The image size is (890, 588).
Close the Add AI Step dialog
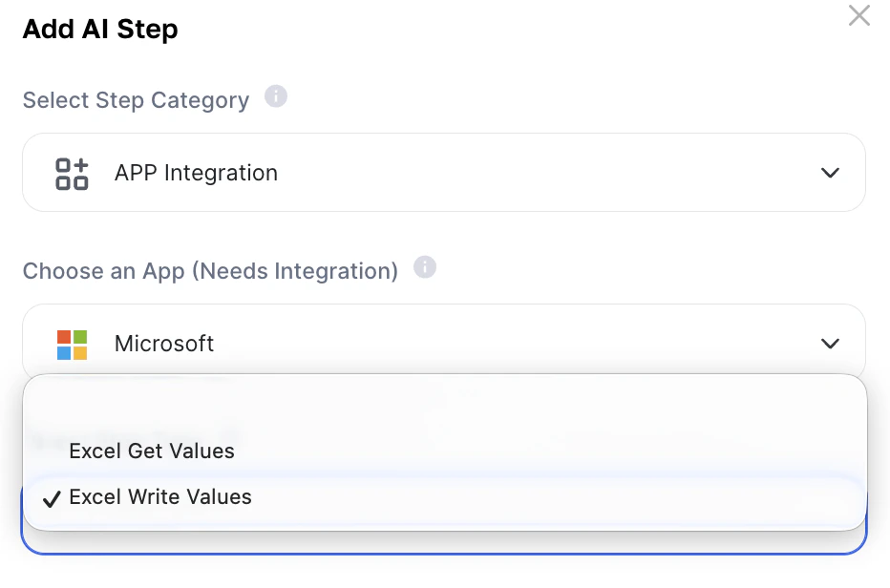tap(858, 16)
